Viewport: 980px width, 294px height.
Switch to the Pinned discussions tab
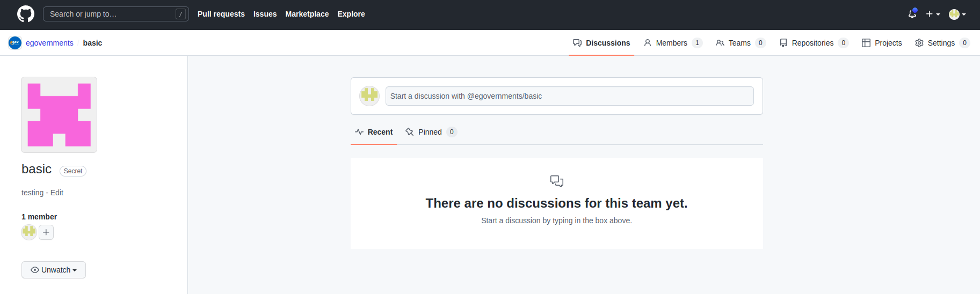tap(430, 132)
